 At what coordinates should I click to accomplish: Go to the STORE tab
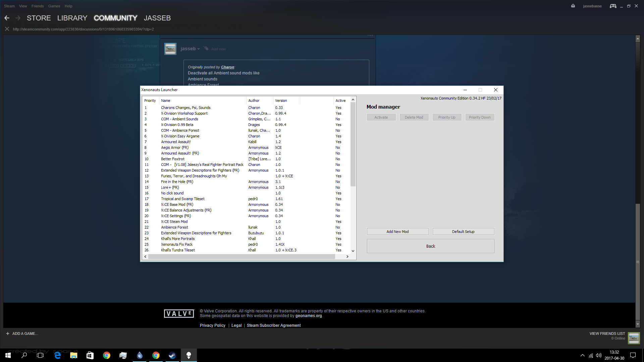[39, 18]
